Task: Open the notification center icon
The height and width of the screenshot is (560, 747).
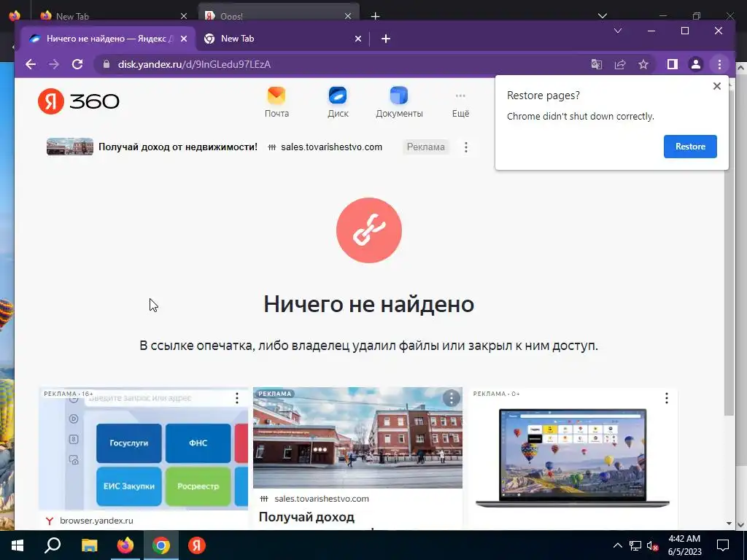Action: [723, 545]
